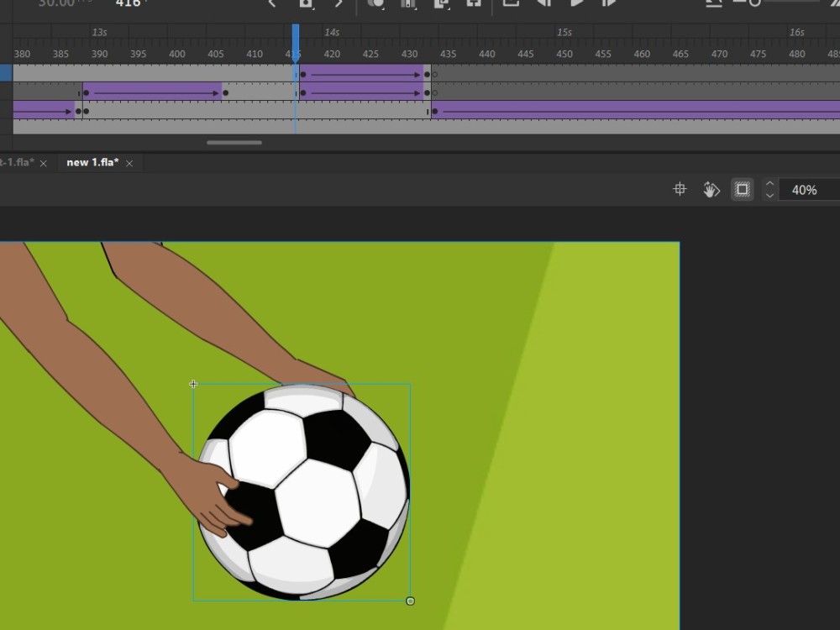
Task: Select top layer blank keyframe near frame 434
Action: [434, 75]
